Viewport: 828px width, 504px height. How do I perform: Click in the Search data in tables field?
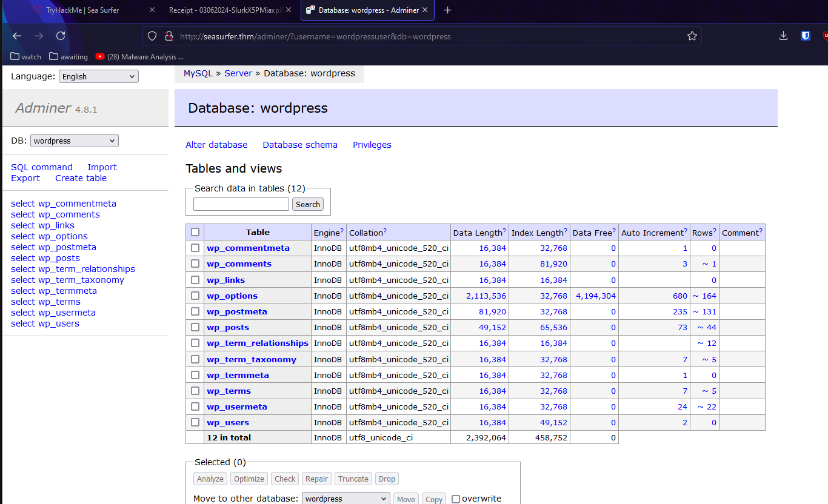(x=241, y=204)
